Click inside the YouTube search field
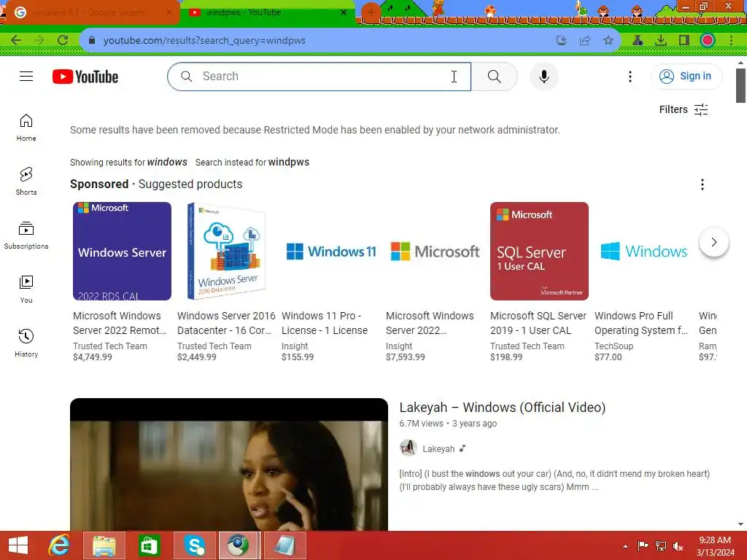This screenshot has width=747, height=560. pyautogui.click(x=320, y=76)
